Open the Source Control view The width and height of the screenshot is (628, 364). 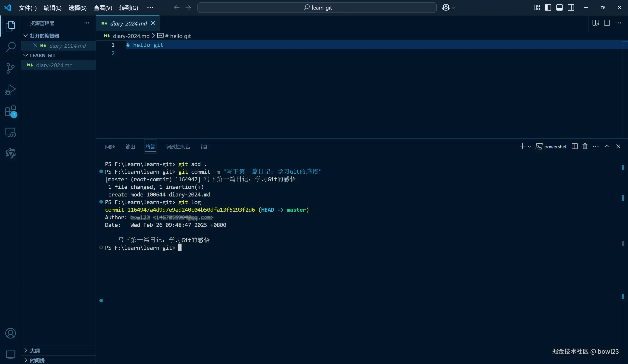pos(10,68)
